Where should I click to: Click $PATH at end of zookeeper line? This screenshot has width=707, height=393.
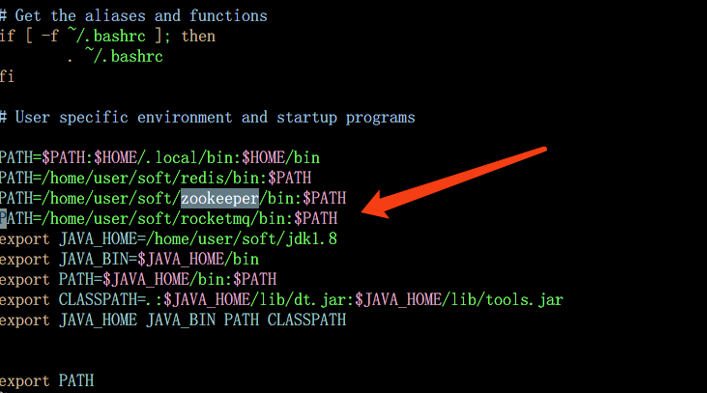pos(324,198)
